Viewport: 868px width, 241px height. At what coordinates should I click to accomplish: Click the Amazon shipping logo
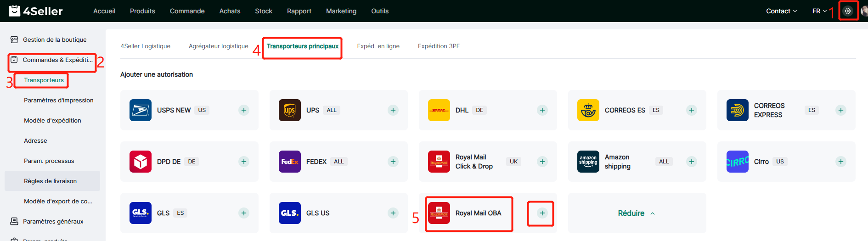click(588, 162)
